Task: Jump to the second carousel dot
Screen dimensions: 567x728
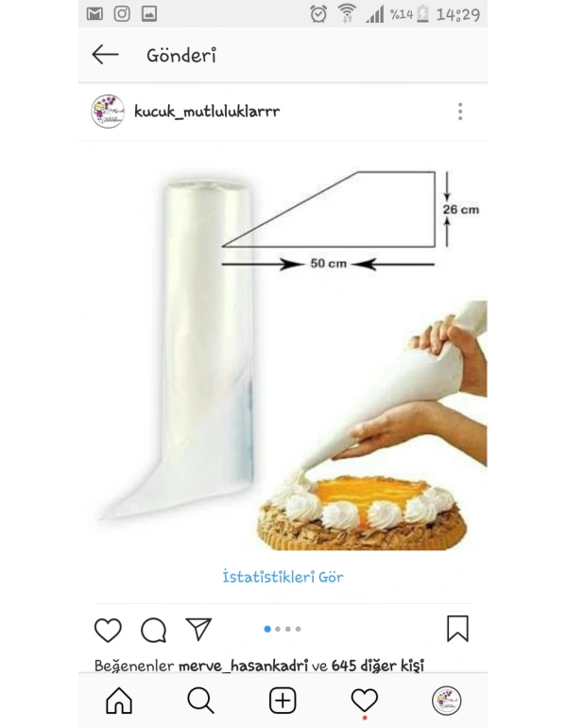Action: 278,629
